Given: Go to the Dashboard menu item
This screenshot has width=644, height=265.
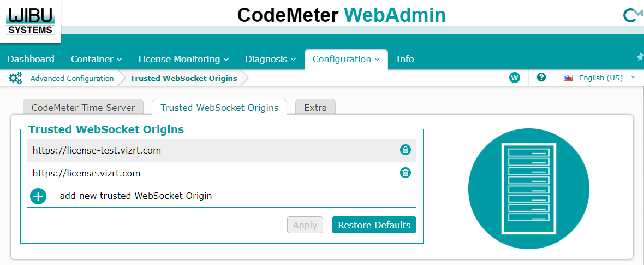Looking at the screenshot, I should [x=31, y=59].
